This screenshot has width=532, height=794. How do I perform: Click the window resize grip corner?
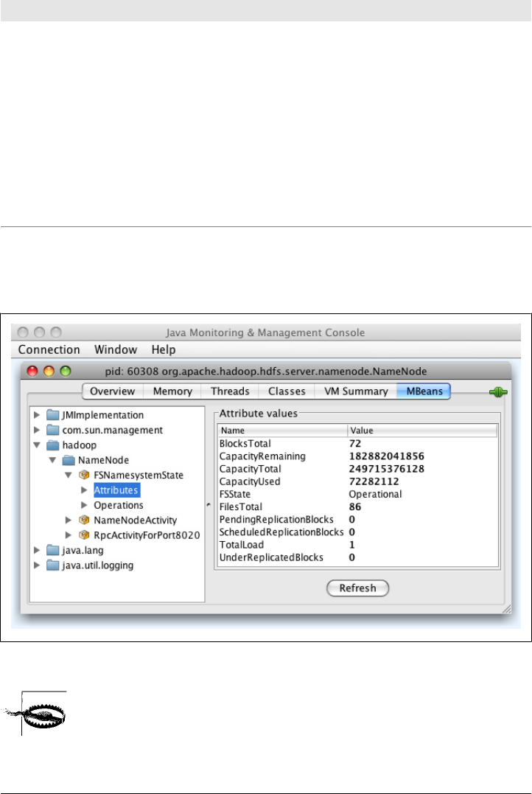coord(506,609)
